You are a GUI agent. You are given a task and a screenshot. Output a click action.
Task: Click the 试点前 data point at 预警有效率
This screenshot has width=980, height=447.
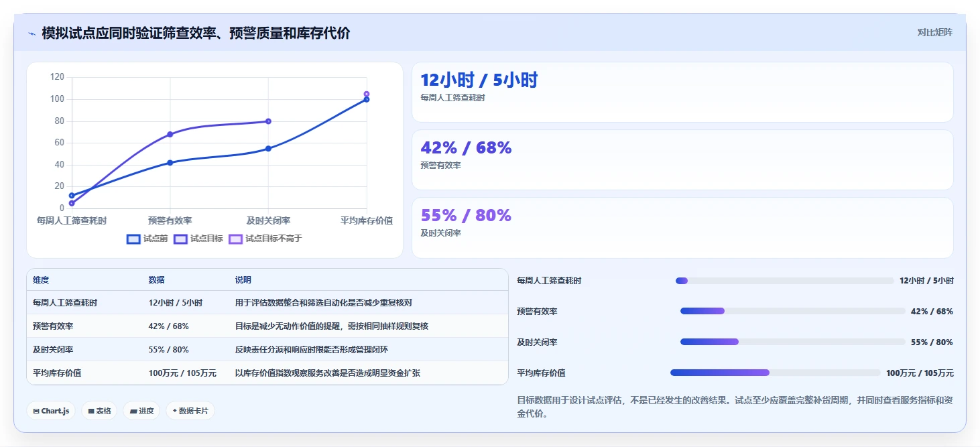[170, 163]
